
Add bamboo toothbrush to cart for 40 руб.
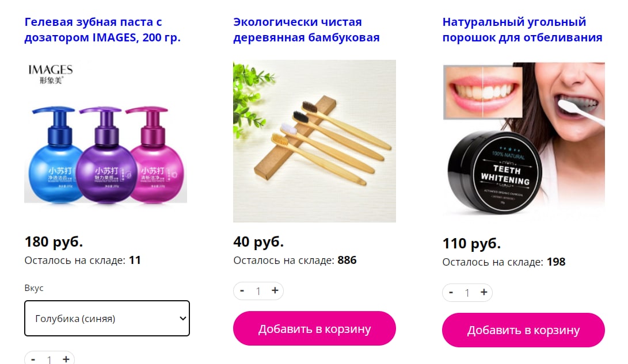(314, 328)
